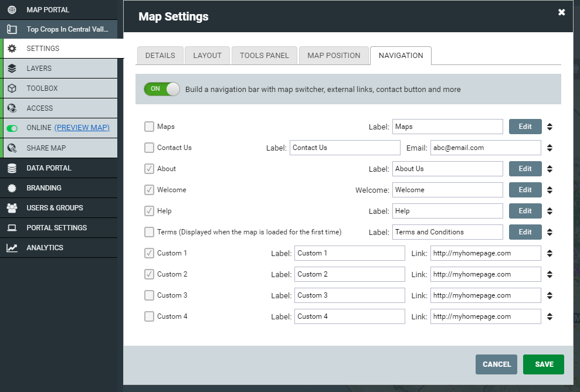The width and height of the screenshot is (580, 392).
Task: Click the reorder arrows on About row
Action: (x=550, y=169)
